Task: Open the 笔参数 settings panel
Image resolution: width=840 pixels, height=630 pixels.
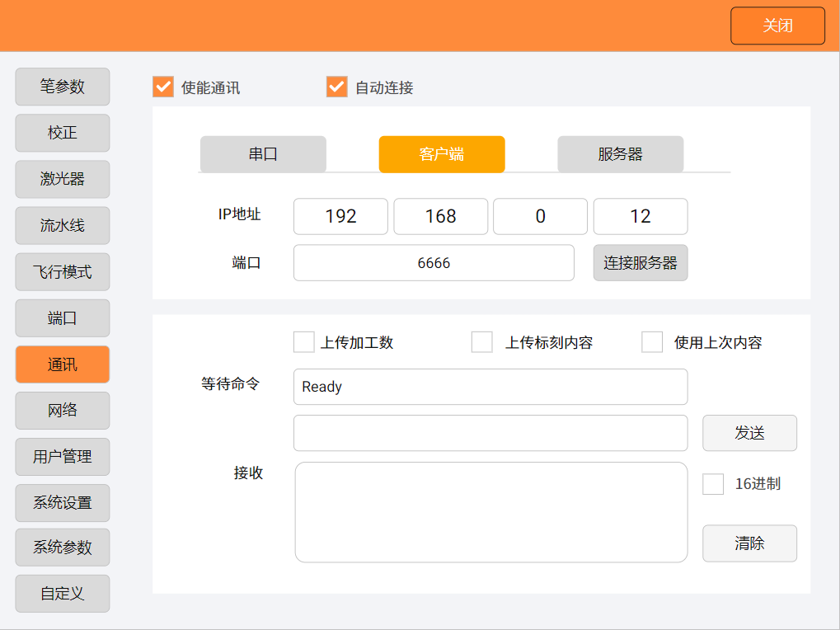Action: coord(62,87)
